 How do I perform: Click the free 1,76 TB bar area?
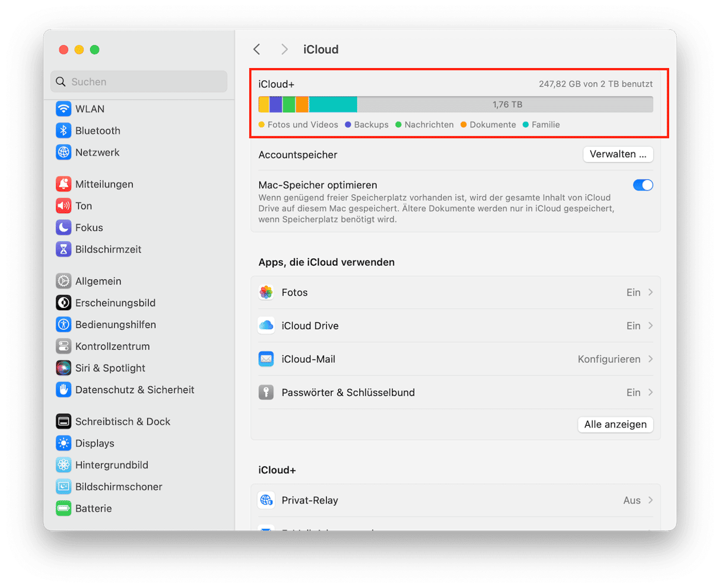click(505, 105)
